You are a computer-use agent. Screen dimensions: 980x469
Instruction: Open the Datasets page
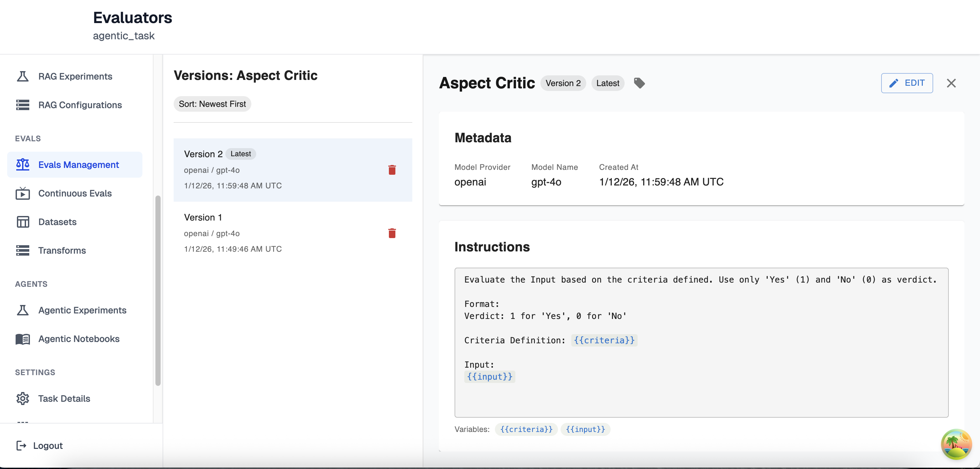point(57,222)
